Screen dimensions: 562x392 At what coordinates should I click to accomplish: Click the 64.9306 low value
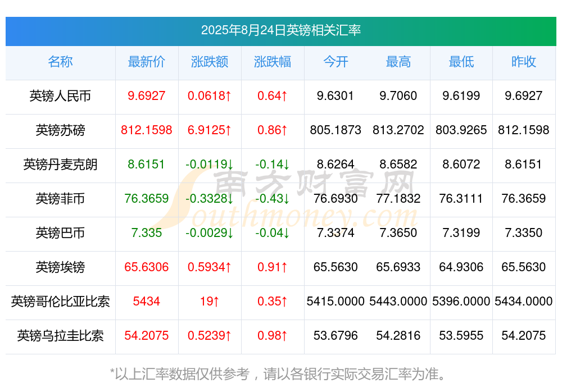[x=461, y=267]
